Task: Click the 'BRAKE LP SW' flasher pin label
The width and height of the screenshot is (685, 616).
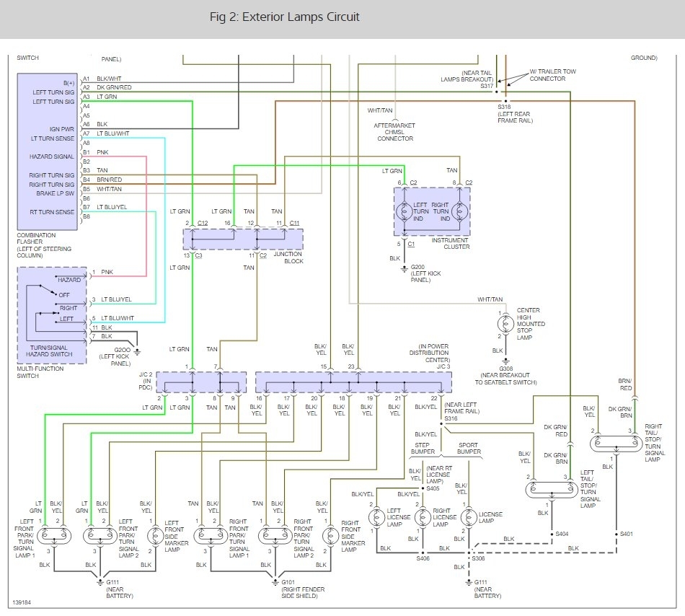Action: [x=55, y=193]
